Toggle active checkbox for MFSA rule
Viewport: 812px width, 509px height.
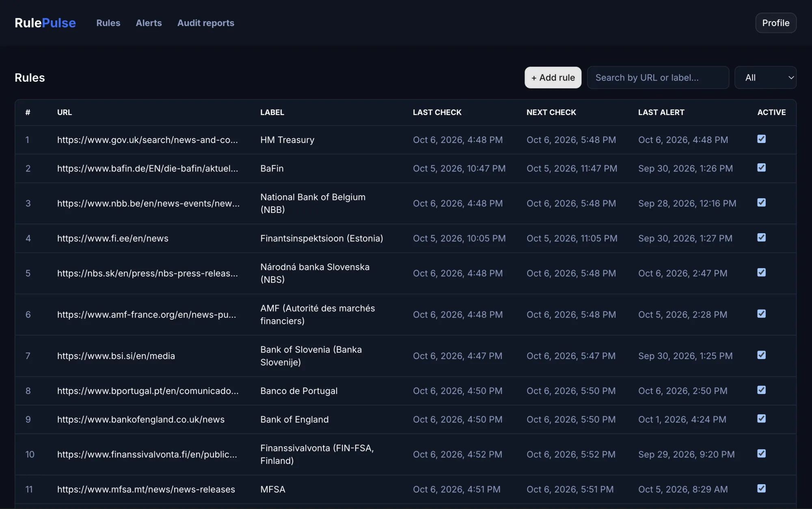tap(761, 488)
